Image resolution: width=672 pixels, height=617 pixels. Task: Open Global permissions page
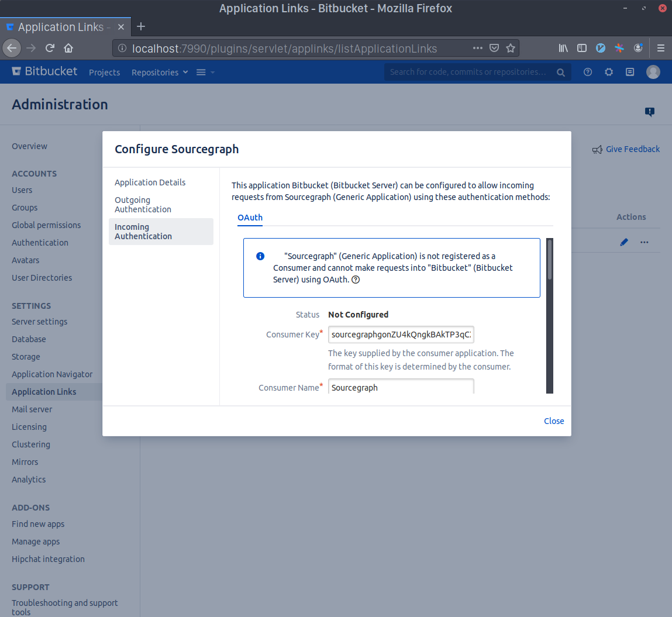[46, 225]
